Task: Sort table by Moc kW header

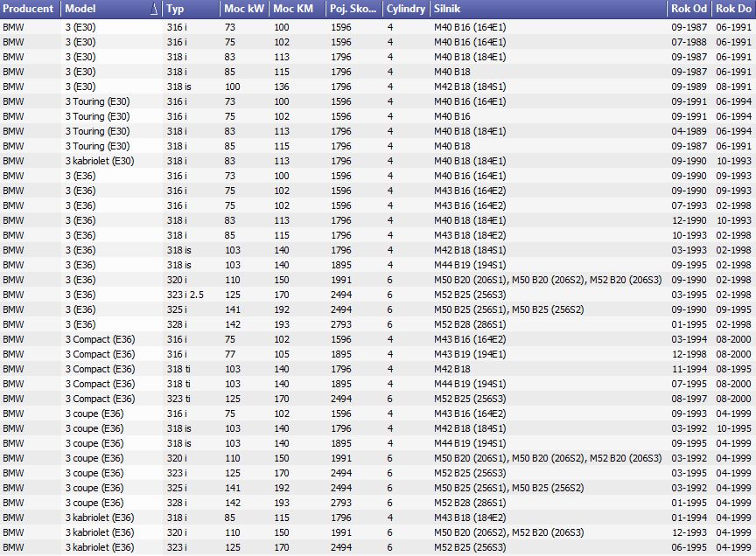Action: tap(244, 9)
